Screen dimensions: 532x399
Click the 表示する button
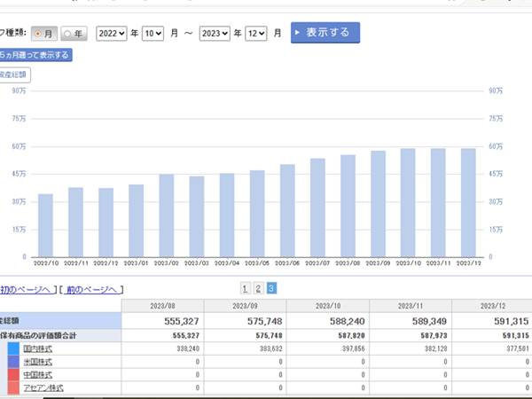point(325,32)
